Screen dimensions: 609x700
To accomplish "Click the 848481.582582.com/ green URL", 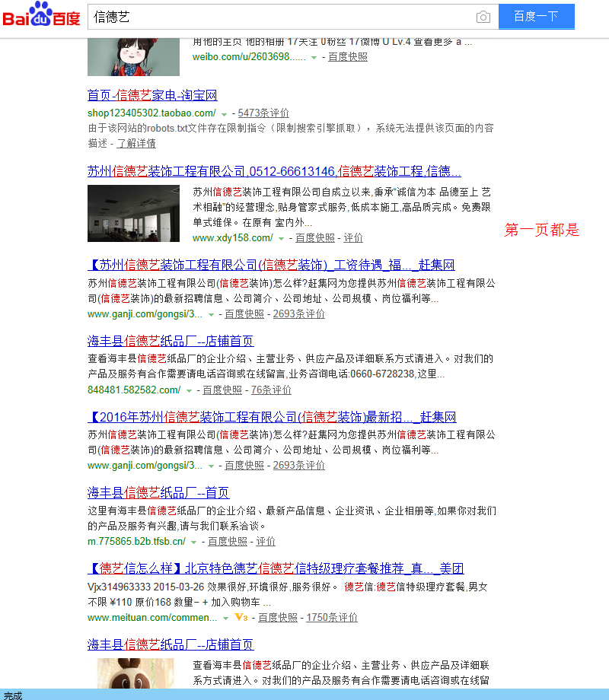I will 134,390.
